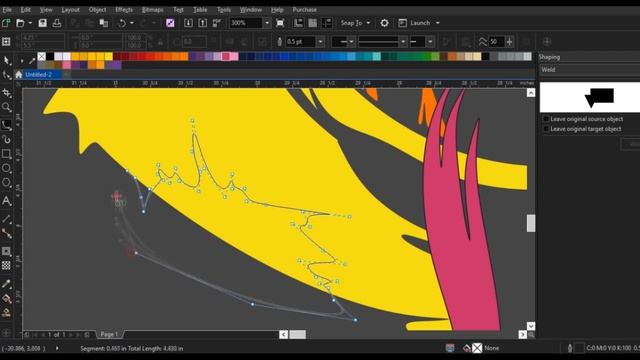Click the Print icon
Image resolution: width=640 pixels, height=360 pixels.
(x=57, y=23)
